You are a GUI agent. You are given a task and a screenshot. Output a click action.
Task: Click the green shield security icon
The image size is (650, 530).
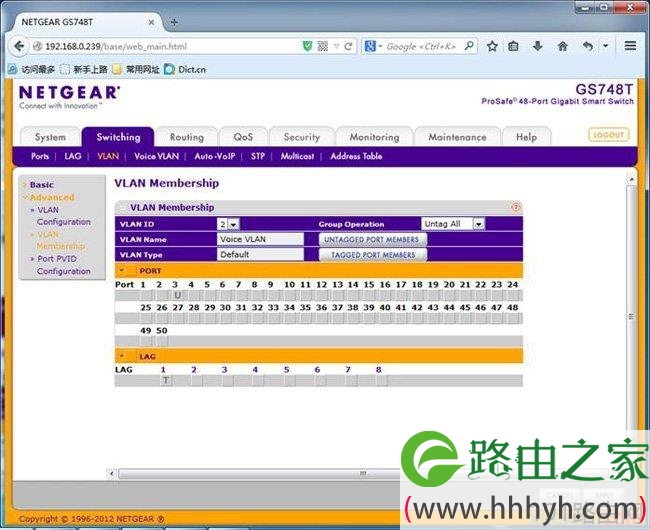307,46
